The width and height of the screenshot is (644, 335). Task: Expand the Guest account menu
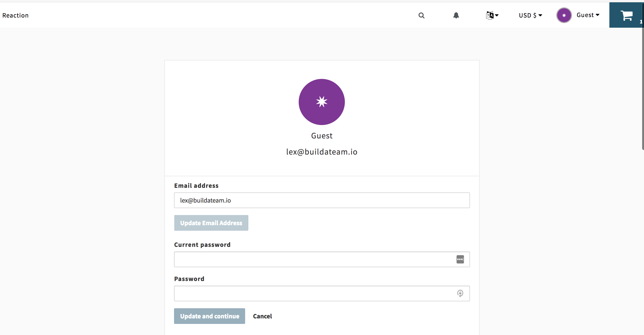coord(588,15)
